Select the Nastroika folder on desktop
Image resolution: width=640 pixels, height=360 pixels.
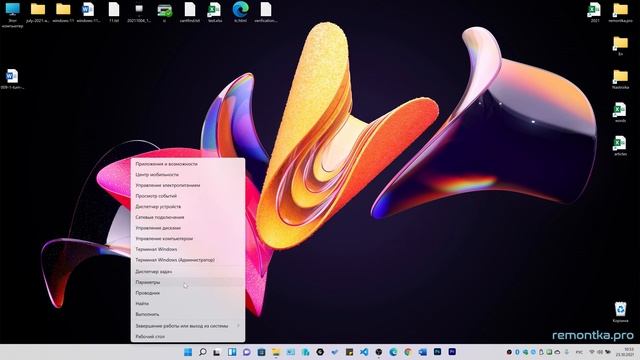click(620, 79)
